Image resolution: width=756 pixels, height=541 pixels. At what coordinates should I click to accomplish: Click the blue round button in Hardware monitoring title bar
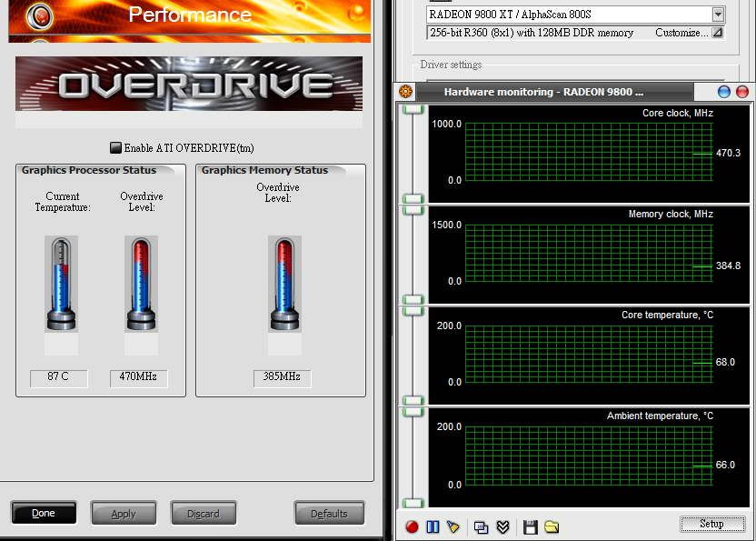723,92
